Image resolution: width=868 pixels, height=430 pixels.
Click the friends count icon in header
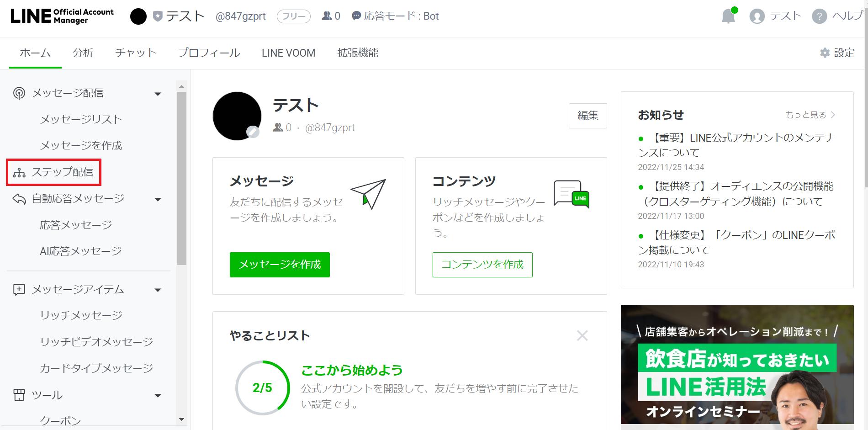tap(327, 16)
